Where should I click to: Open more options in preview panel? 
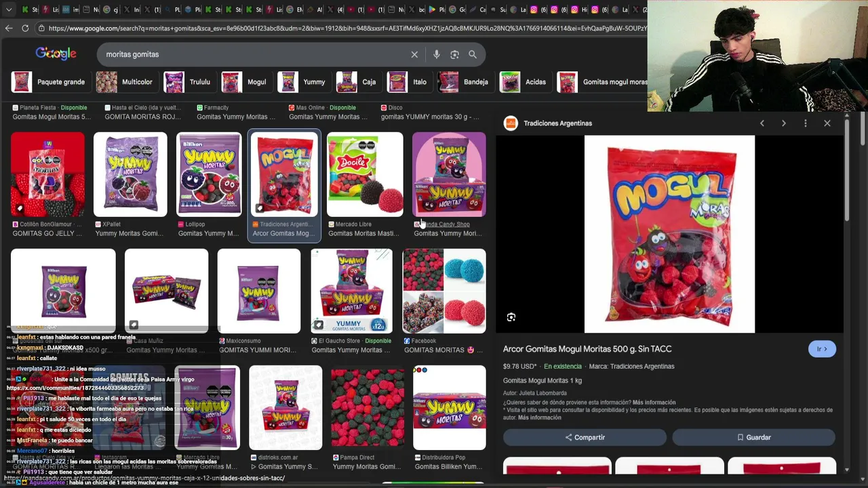click(x=806, y=123)
